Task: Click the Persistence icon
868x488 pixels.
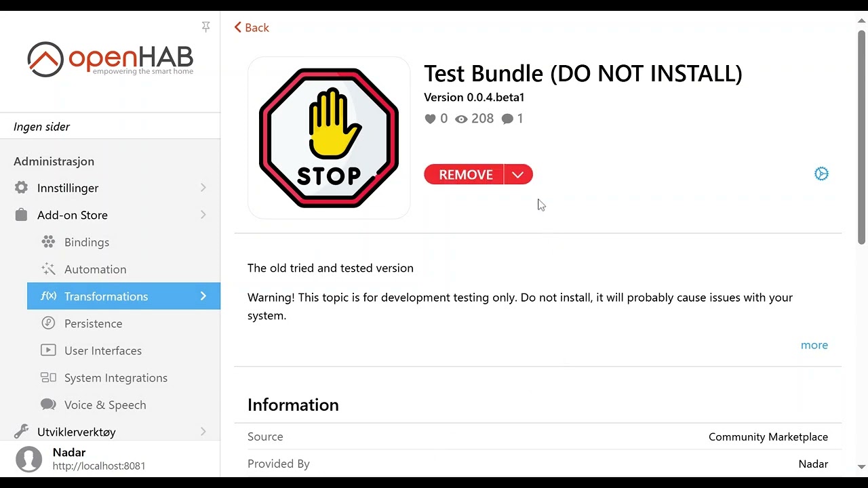Action: tap(48, 323)
